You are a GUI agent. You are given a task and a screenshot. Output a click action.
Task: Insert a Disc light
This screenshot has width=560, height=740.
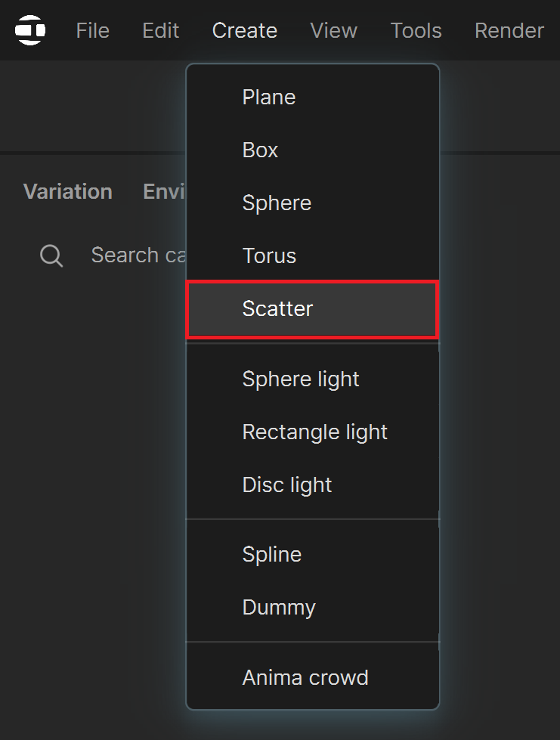(313, 485)
